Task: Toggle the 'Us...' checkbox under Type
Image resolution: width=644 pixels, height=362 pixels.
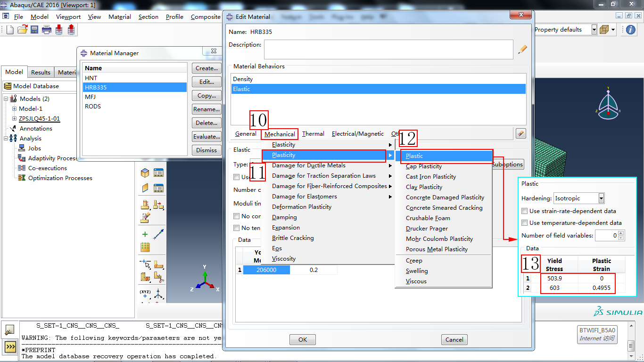Action: 237,177
